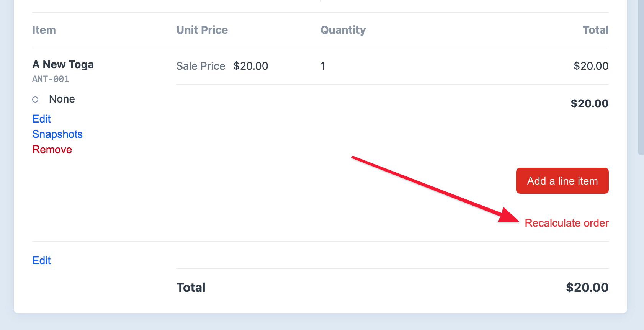Click the ANT-001 SKU code
Screen dimensions: 644x330
[x=51, y=79]
